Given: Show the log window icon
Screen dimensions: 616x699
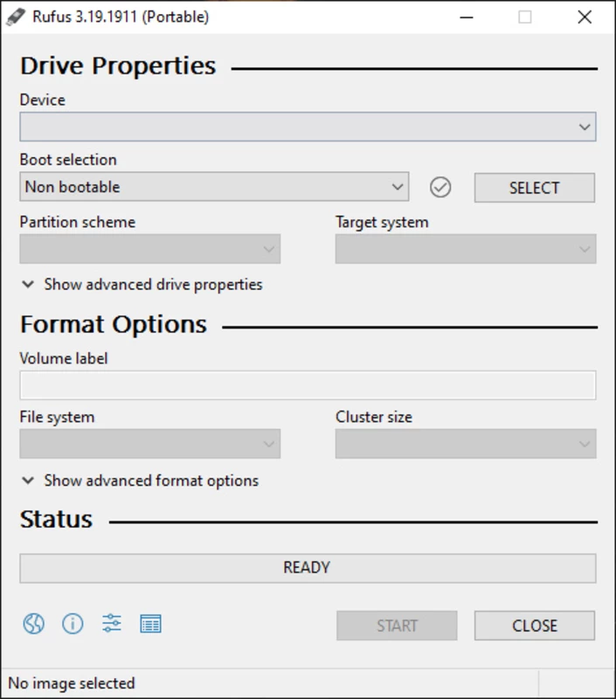Looking at the screenshot, I should click(x=150, y=624).
